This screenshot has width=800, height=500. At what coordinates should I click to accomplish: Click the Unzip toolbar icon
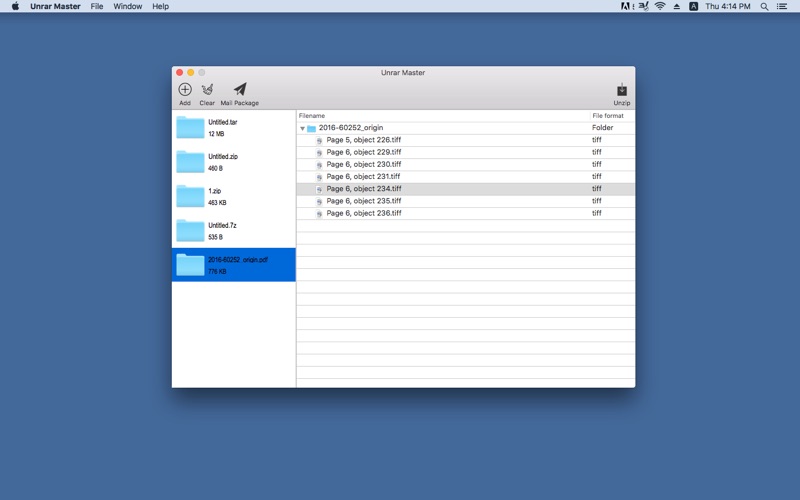(x=621, y=90)
